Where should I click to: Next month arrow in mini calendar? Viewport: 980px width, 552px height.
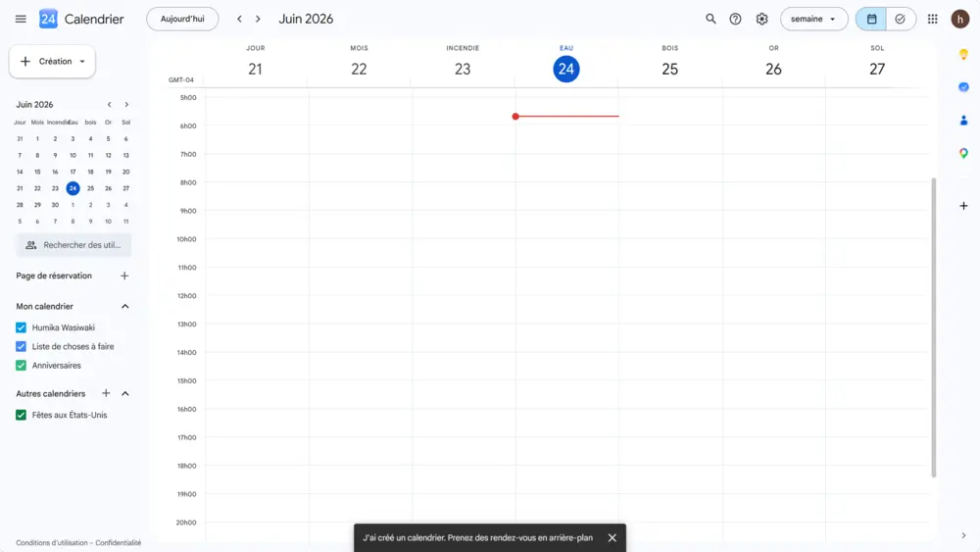(x=126, y=104)
